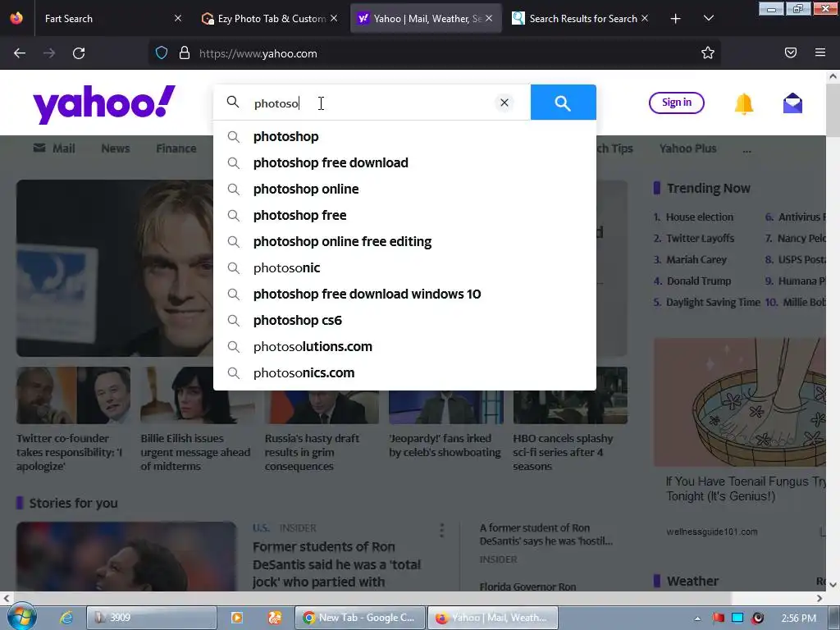The image size is (840, 630).
Task: Click the blue search magnifier button
Action: pos(563,103)
